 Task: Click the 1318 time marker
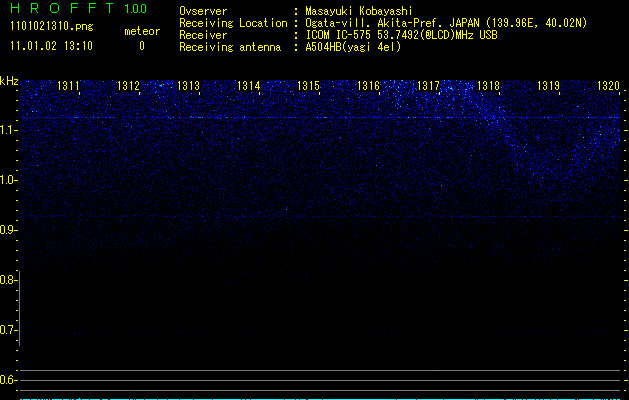pyautogui.click(x=489, y=86)
